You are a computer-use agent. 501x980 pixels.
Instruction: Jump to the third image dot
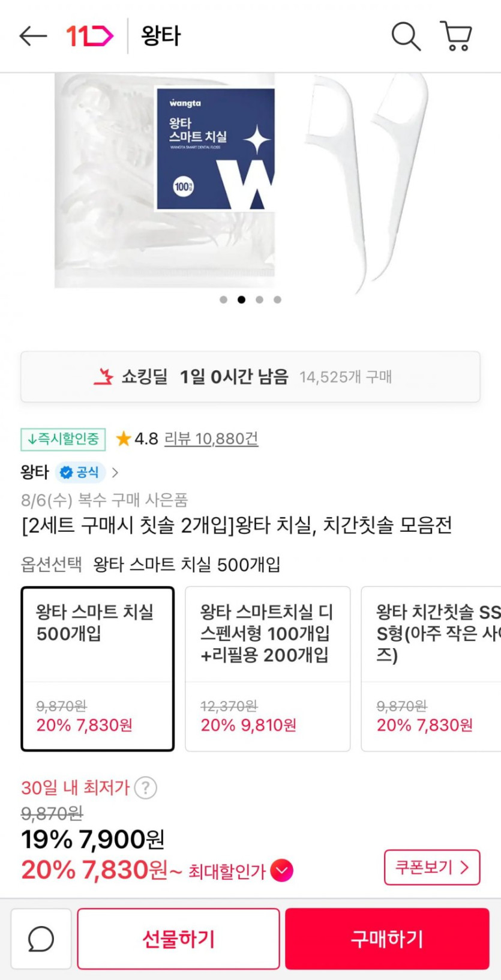(259, 299)
